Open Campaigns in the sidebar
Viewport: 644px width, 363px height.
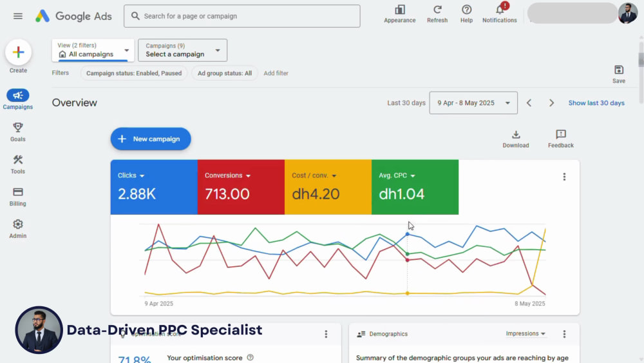click(x=17, y=99)
